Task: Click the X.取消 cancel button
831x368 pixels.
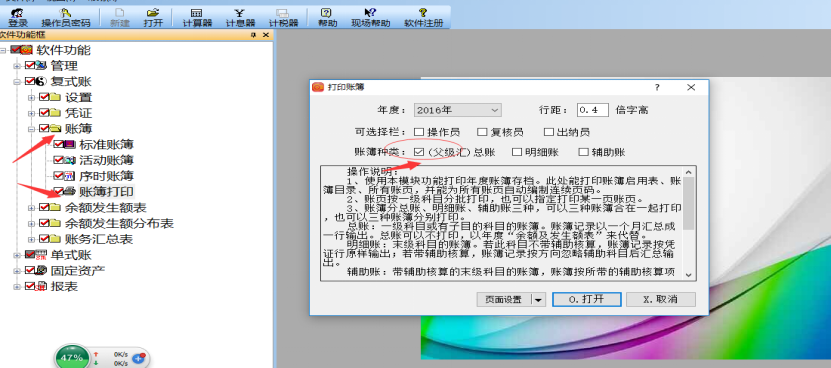Action: tap(660, 300)
